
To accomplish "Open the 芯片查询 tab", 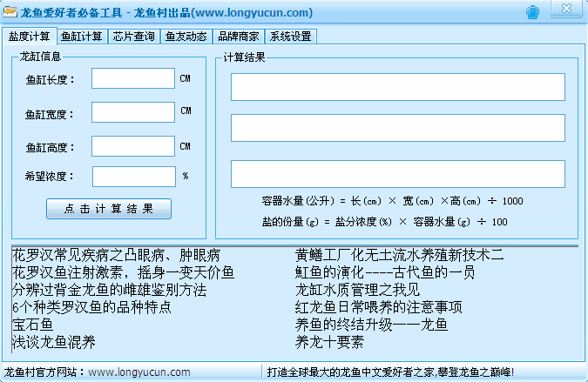I will (133, 37).
